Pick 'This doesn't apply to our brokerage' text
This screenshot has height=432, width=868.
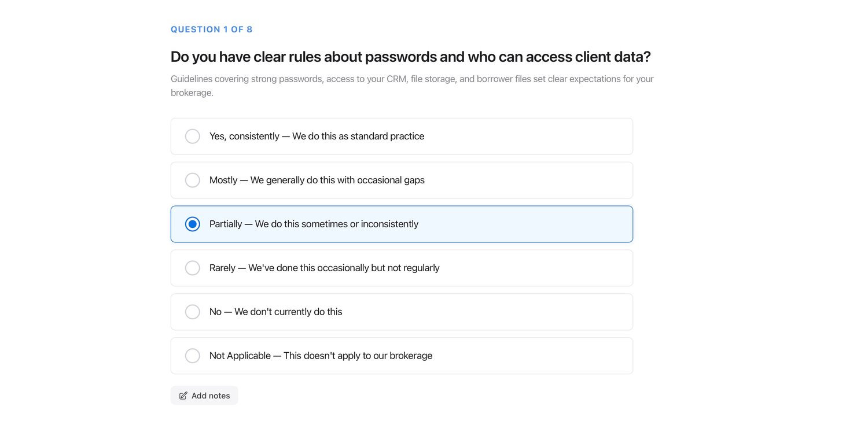tap(358, 356)
